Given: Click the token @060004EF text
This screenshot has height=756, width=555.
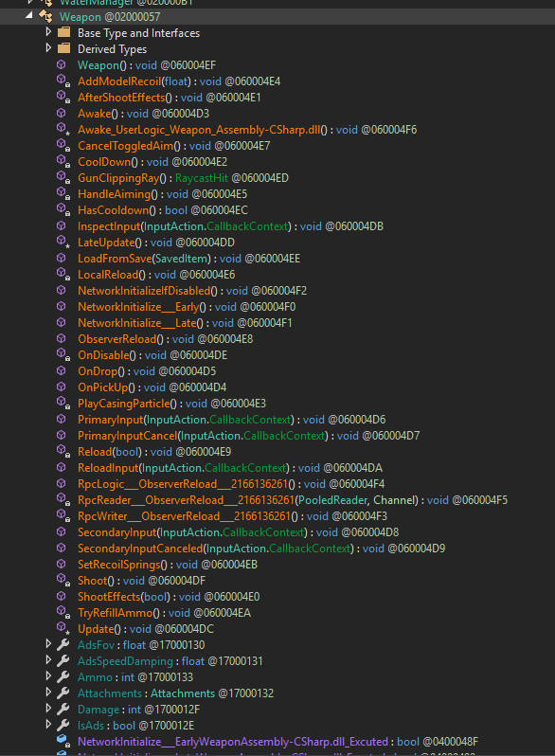Looking at the screenshot, I should (x=188, y=65).
